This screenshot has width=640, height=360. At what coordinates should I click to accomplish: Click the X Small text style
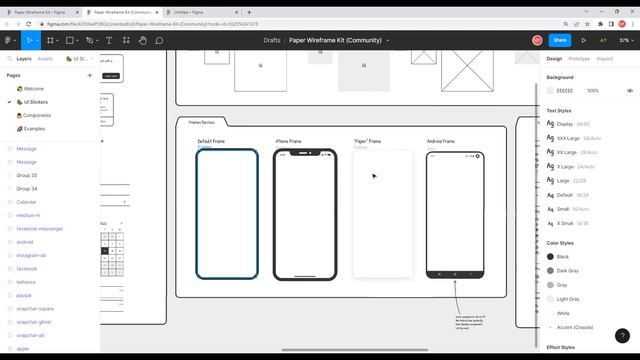coord(568,223)
